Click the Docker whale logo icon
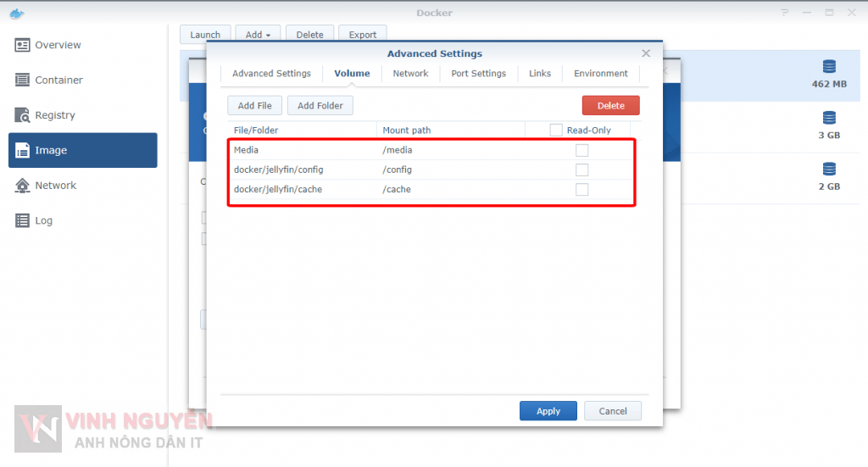 coord(11,13)
